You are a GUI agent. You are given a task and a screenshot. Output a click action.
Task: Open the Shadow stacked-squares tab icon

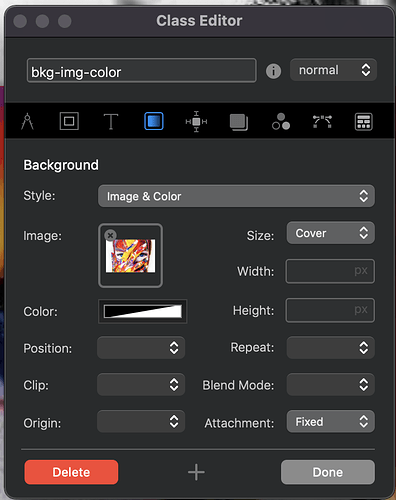tap(239, 122)
